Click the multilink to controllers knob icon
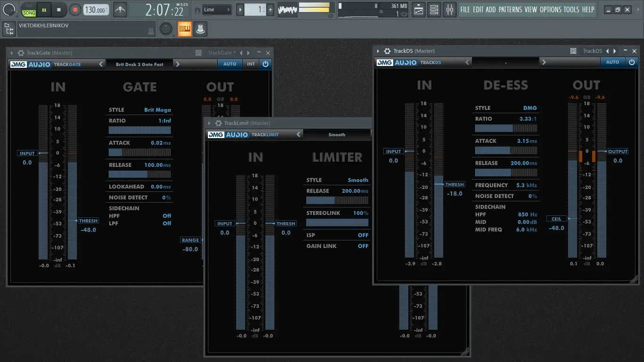 point(200,29)
